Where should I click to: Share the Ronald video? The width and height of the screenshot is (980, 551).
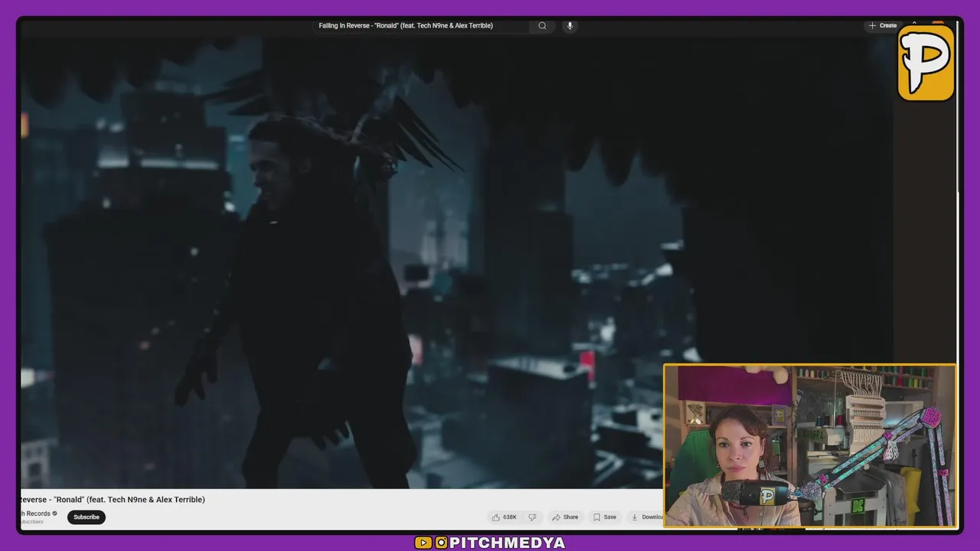pos(565,517)
